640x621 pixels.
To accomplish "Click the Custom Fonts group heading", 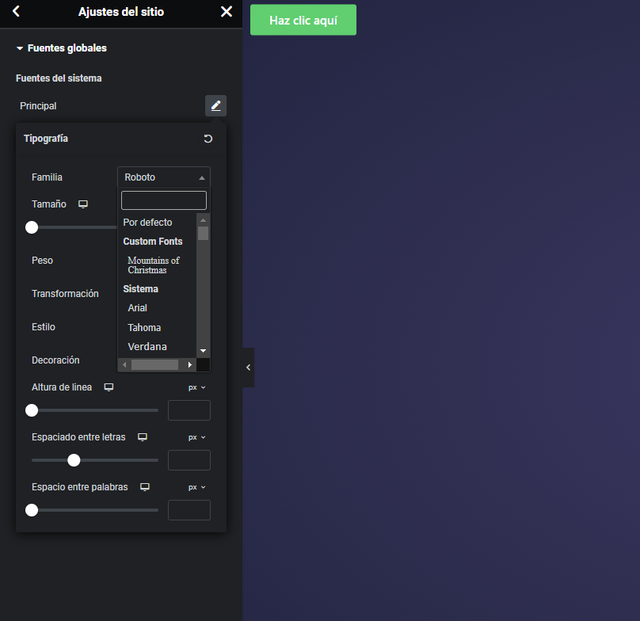I will tap(153, 241).
